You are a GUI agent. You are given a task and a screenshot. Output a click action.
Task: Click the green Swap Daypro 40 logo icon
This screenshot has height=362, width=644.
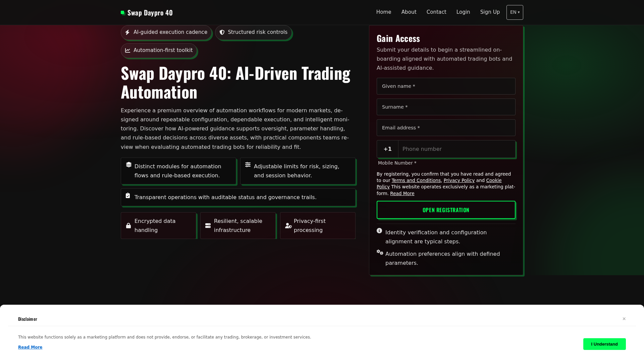coord(123,13)
